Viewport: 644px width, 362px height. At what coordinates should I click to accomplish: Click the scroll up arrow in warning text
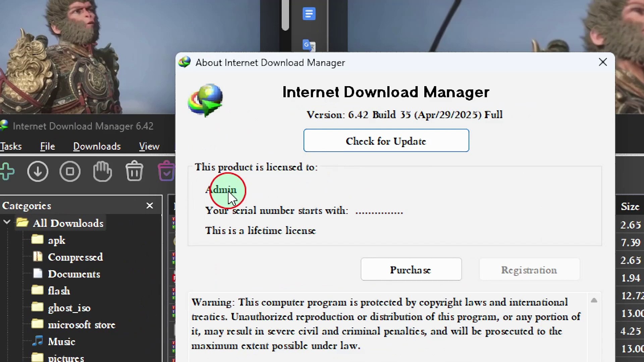(x=594, y=300)
